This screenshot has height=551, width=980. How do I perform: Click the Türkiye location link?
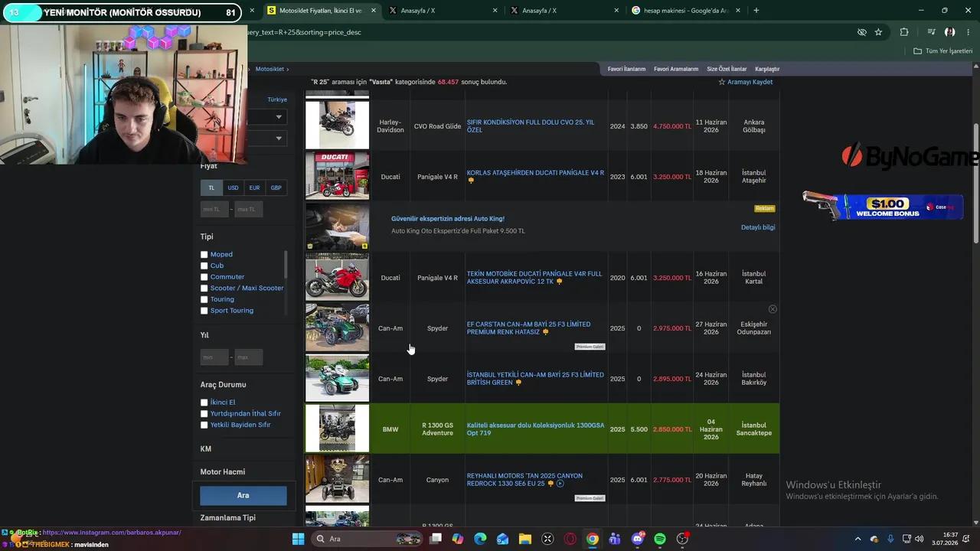[277, 99]
